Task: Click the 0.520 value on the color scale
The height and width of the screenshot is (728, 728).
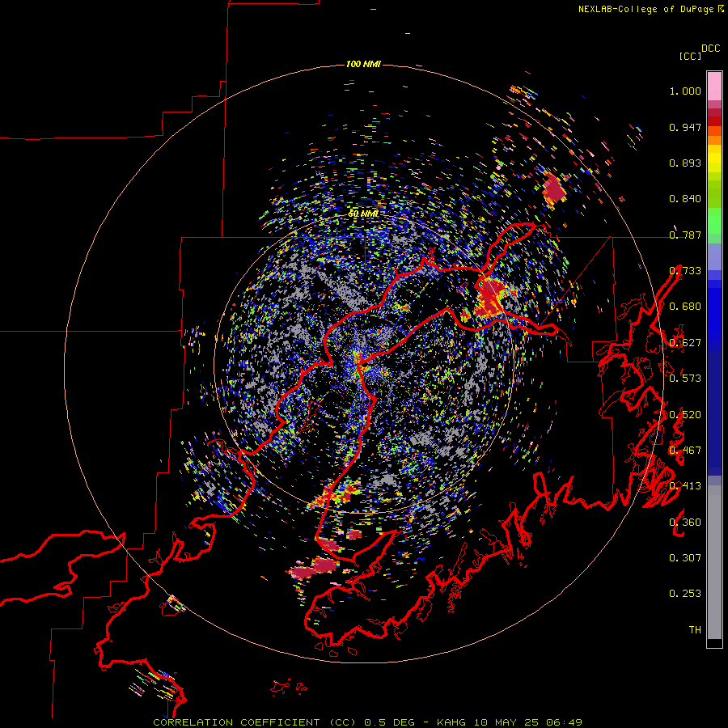Action: [x=685, y=415]
